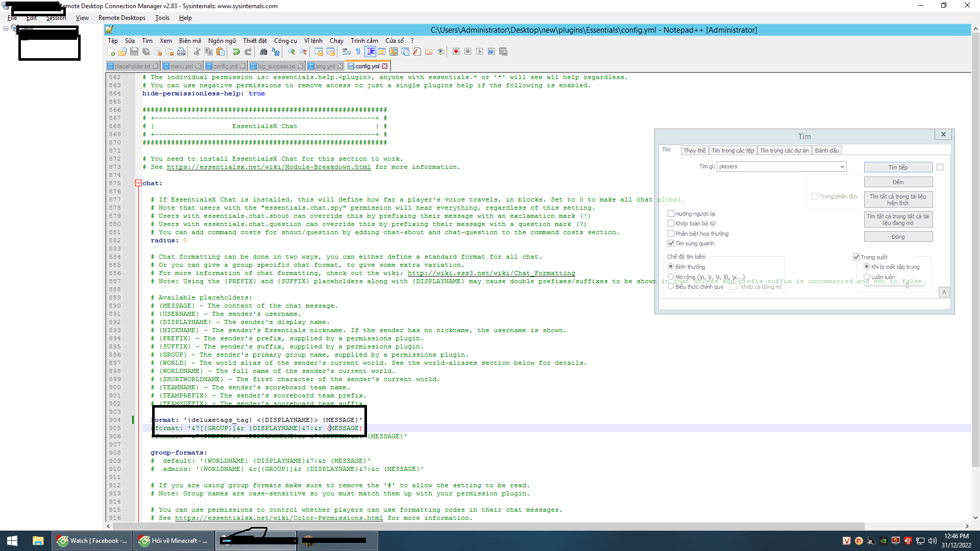Click the New file toolbar icon

click(111, 52)
